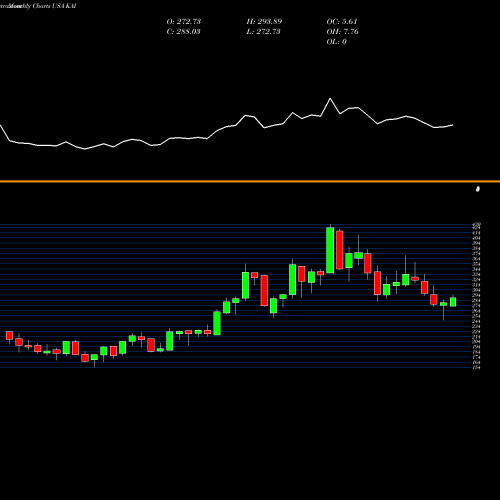Click the last green candle on the right end

453,302
